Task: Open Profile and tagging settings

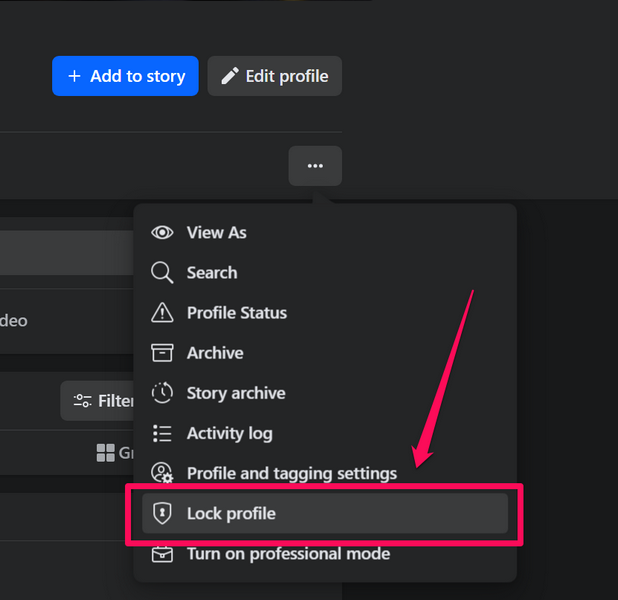Action: coord(291,473)
